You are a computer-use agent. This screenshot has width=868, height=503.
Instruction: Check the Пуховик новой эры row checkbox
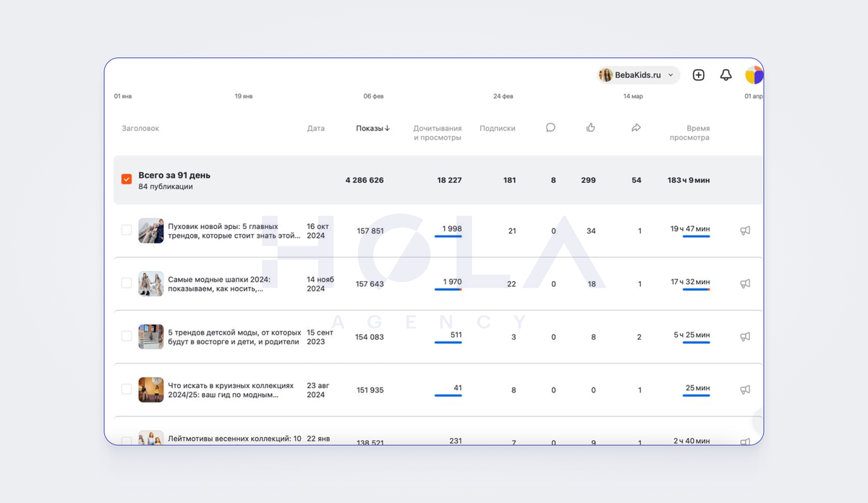click(127, 230)
